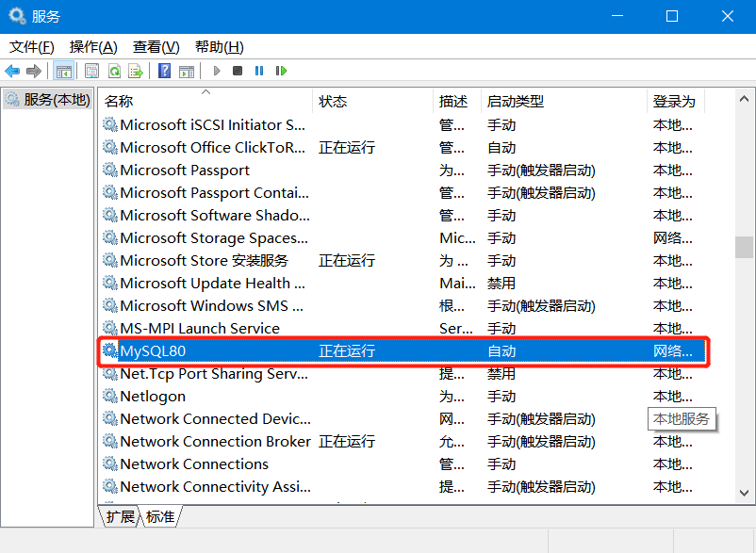Stop the service with the stop icon
This screenshot has height=553, width=756.
coord(238,71)
